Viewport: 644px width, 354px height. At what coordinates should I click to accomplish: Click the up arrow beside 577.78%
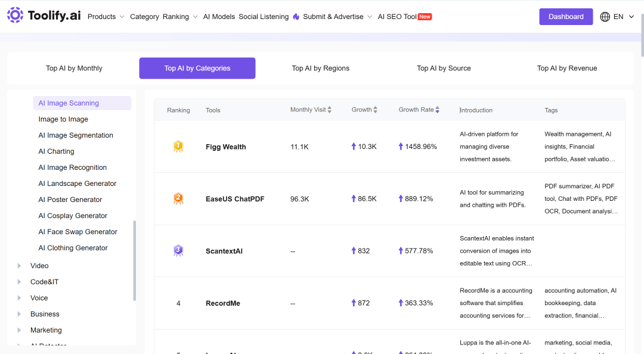click(x=401, y=250)
